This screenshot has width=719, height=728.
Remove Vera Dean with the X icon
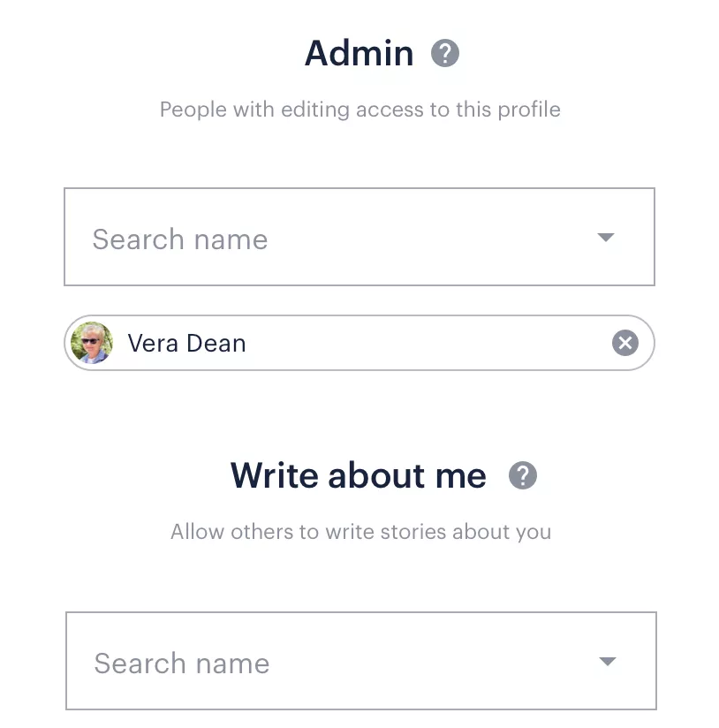(x=624, y=343)
